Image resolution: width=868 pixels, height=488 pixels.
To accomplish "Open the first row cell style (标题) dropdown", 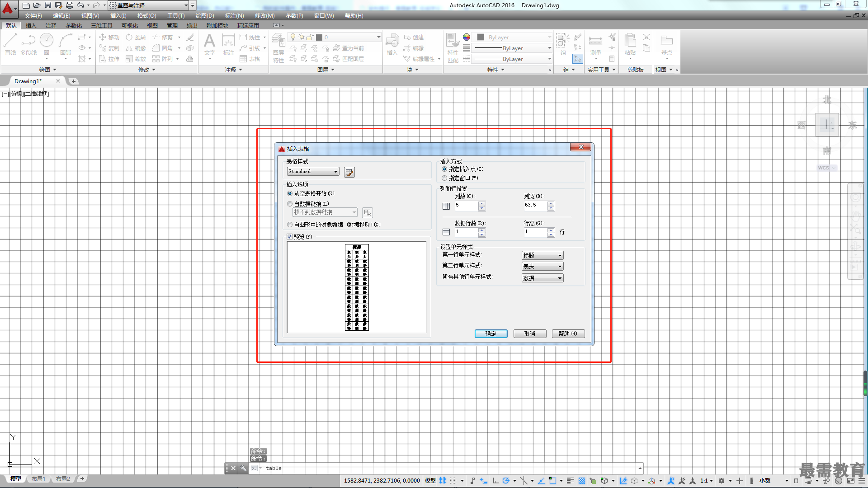I will click(542, 255).
